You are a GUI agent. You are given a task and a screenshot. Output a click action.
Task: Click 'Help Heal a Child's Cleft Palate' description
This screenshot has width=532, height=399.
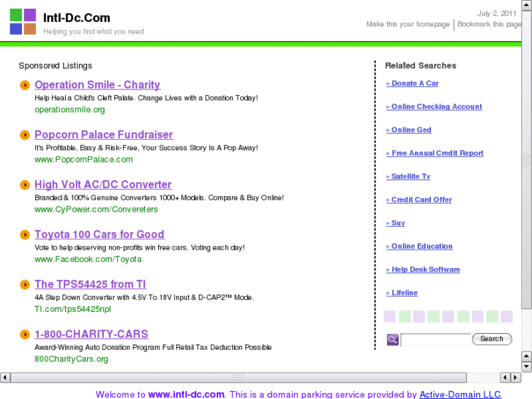(146, 98)
